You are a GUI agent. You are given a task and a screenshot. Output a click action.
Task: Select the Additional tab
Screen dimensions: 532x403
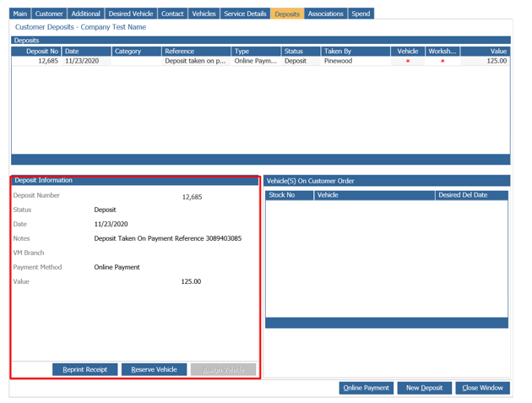86,14
